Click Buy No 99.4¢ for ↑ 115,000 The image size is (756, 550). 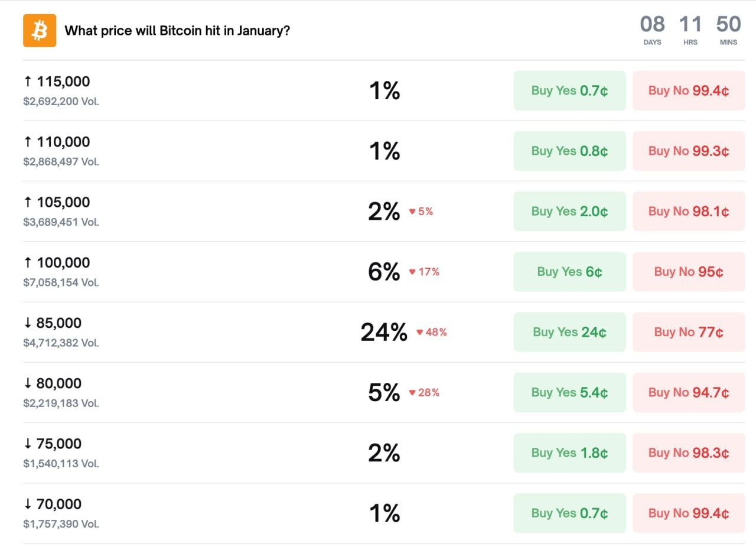click(689, 90)
